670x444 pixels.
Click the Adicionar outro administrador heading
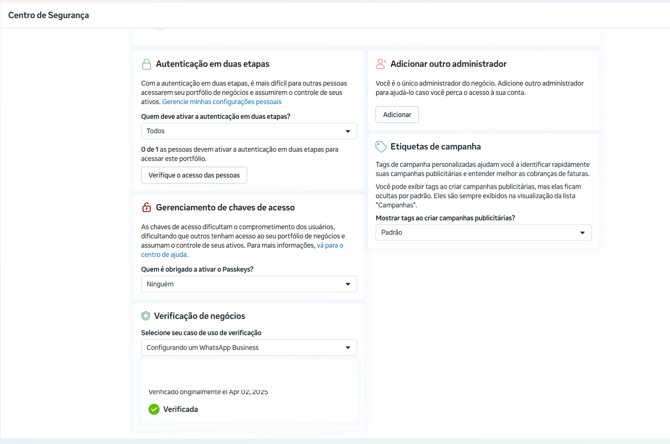tap(448, 64)
